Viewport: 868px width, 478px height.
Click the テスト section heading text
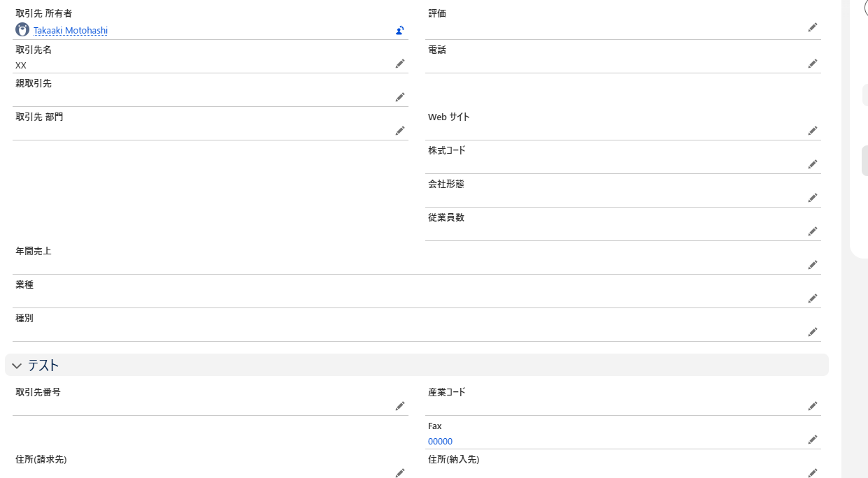pyautogui.click(x=43, y=365)
